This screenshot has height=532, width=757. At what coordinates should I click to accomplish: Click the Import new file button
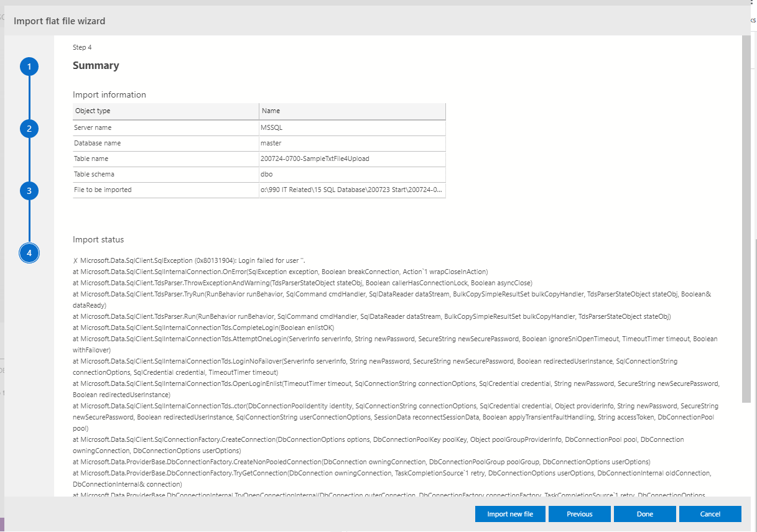(x=510, y=514)
